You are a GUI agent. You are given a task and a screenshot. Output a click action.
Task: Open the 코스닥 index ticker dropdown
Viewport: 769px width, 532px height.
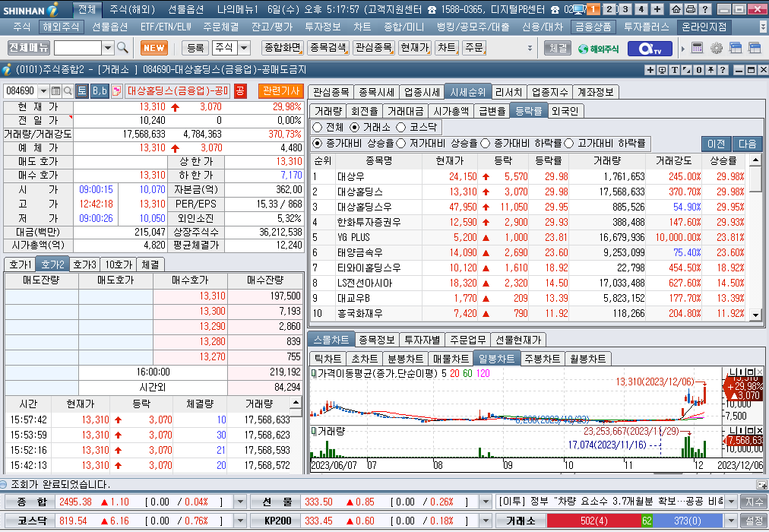point(240,521)
